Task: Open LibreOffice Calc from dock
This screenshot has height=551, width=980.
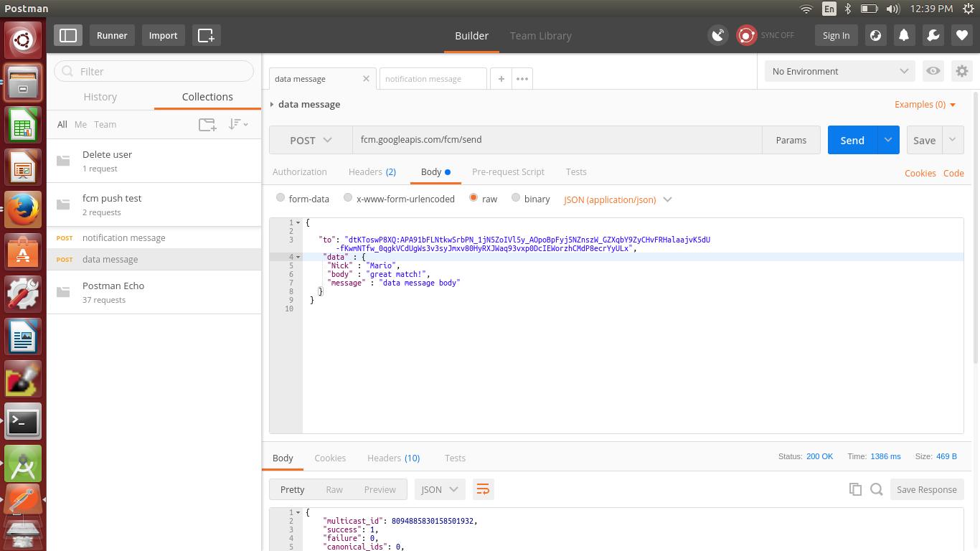Action: click(23, 124)
